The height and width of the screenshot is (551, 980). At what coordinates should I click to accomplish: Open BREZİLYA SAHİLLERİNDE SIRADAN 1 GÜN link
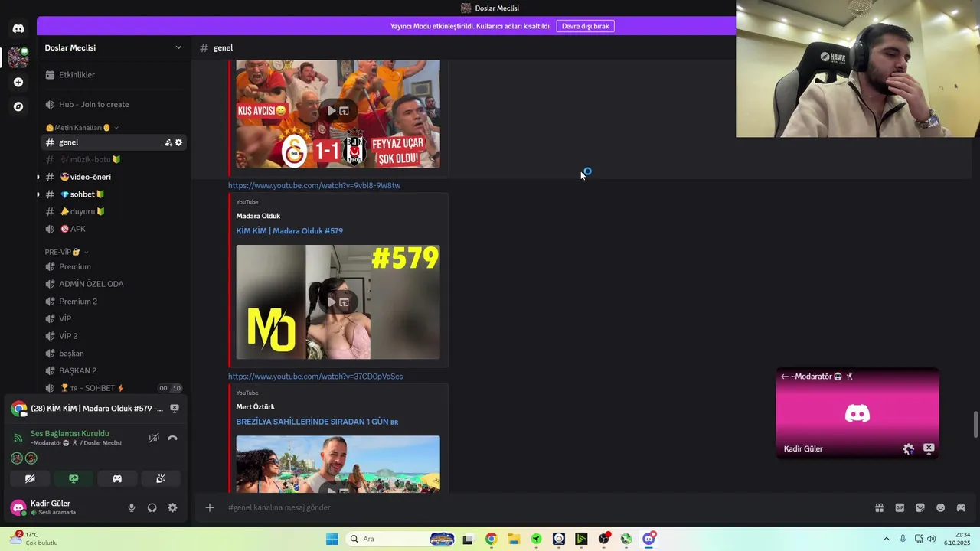317,422
